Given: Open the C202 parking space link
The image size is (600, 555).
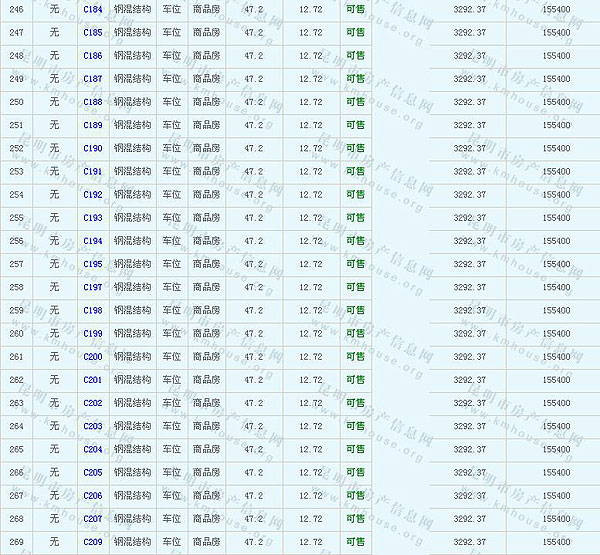Looking at the screenshot, I should coord(92,403).
